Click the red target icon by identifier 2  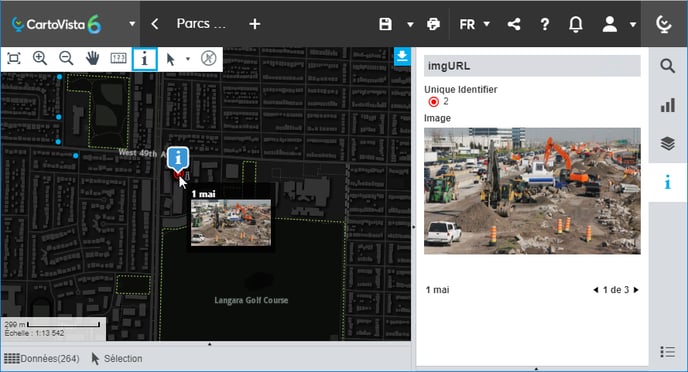click(434, 102)
